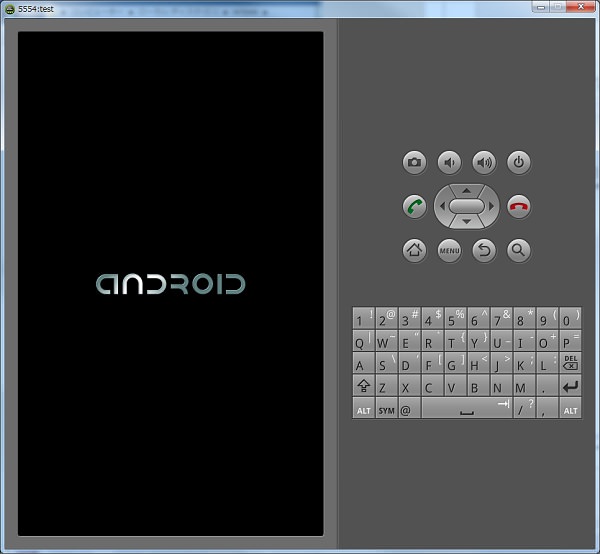The width and height of the screenshot is (600, 554).
Task: Click the D-pad up arrow
Action: pyautogui.click(x=466, y=191)
